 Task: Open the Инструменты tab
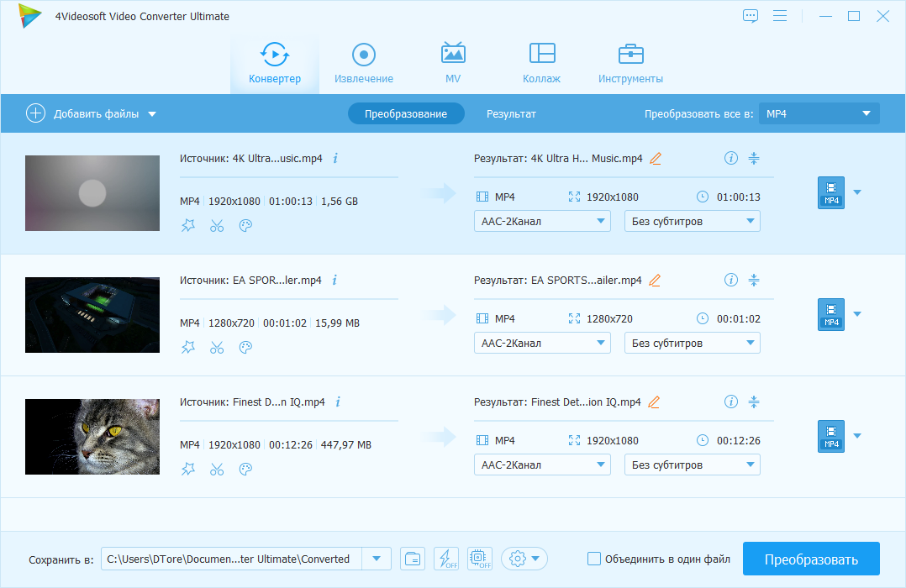[x=630, y=64]
